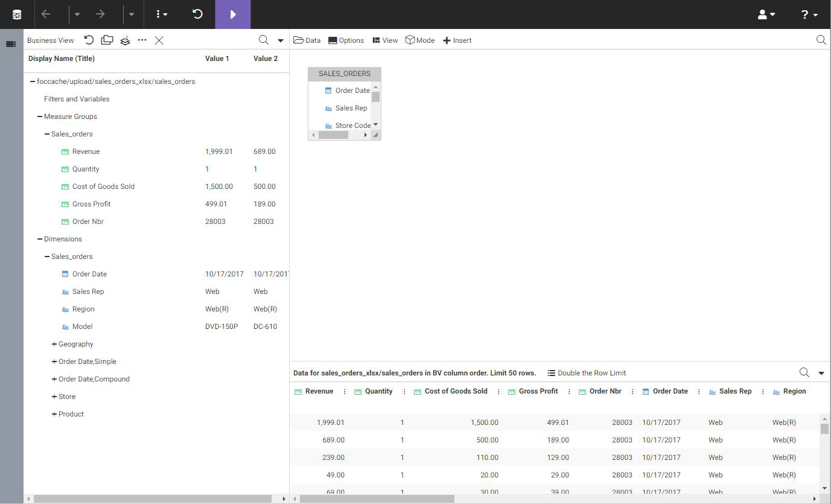Click Double the Row Limit
Image resolution: width=831 pixels, height=504 pixels.
pyautogui.click(x=587, y=373)
